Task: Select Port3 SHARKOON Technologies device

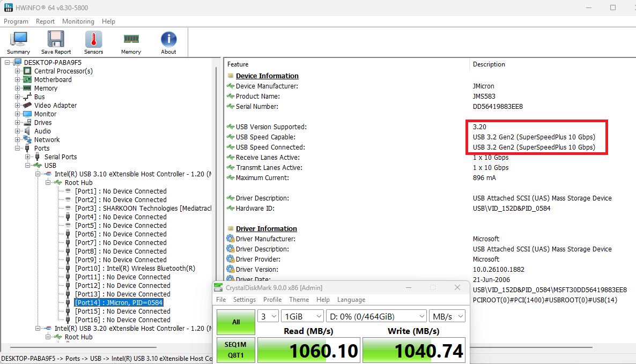Action: coord(143,209)
